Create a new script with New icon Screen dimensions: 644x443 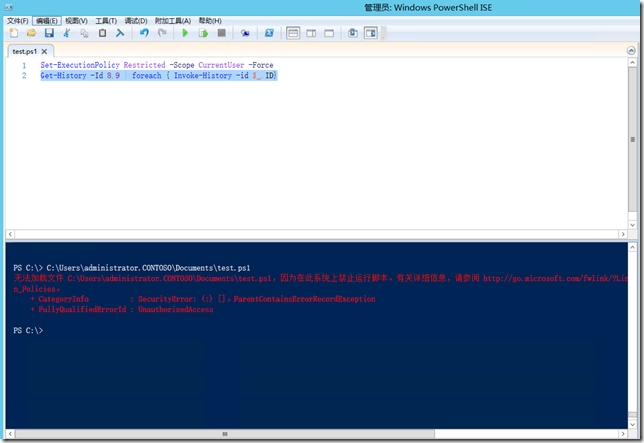tap(14, 33)
